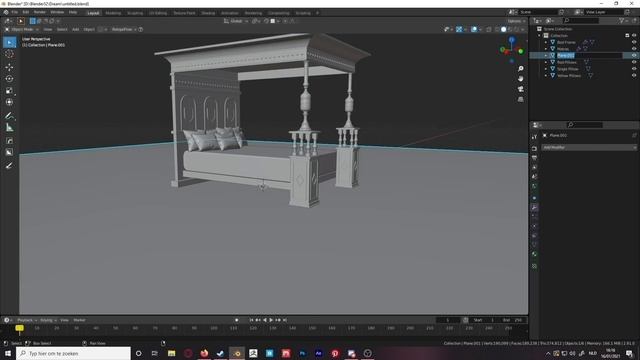Click the current frame playhead marker
640x360 pixels.
[19, 328]
